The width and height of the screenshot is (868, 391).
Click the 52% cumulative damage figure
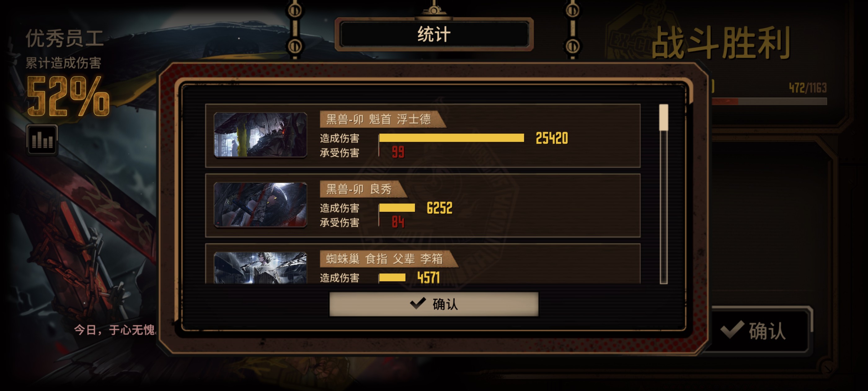69,97
